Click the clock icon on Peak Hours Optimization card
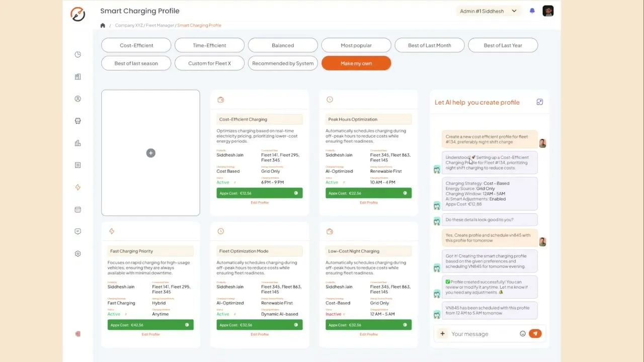This screenshot has height=362, width=644. tap(330, 100)
